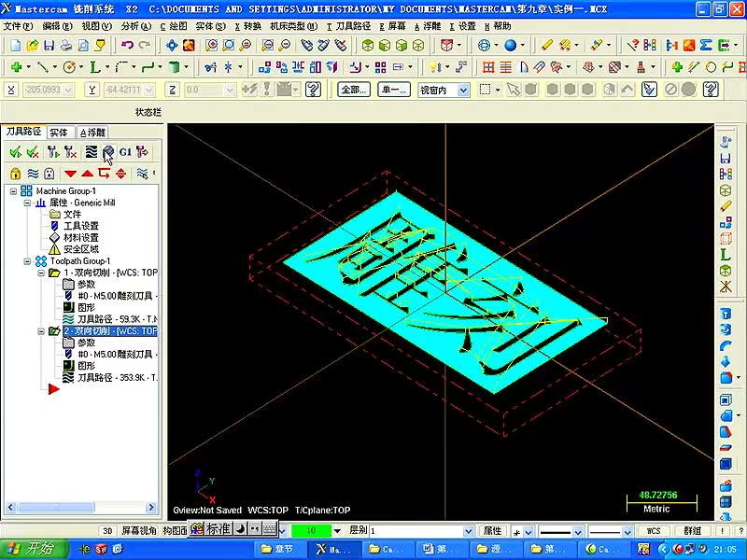Open the line width dropdown in status bar
Image resolution: width=747 pixels, height=560 pixels.
[x=627, y=531]
